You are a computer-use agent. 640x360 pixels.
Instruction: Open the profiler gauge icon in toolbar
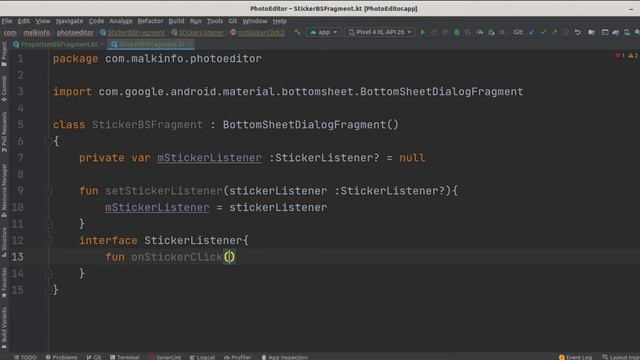[480, 32]
